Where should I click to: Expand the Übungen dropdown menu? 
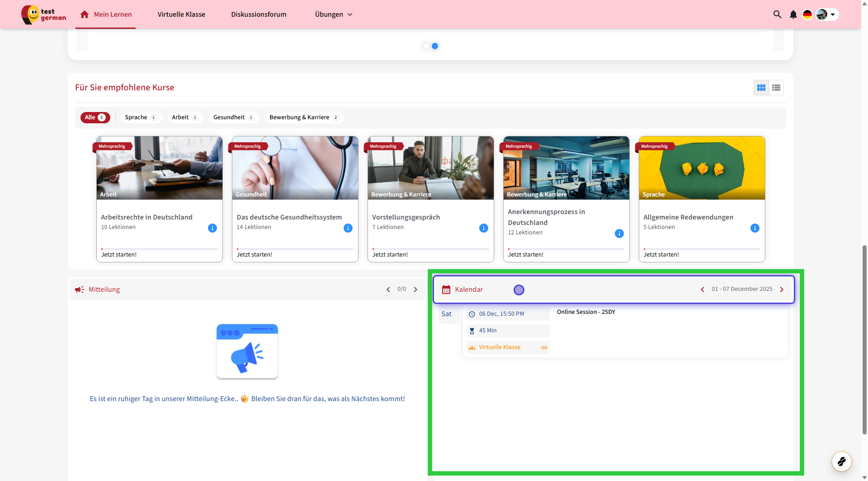pos(334,14)
